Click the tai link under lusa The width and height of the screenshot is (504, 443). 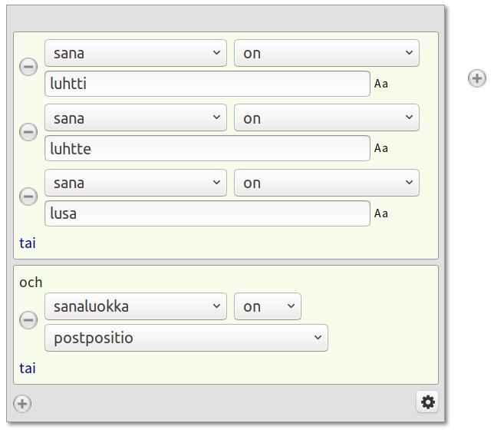click(28, 243)
